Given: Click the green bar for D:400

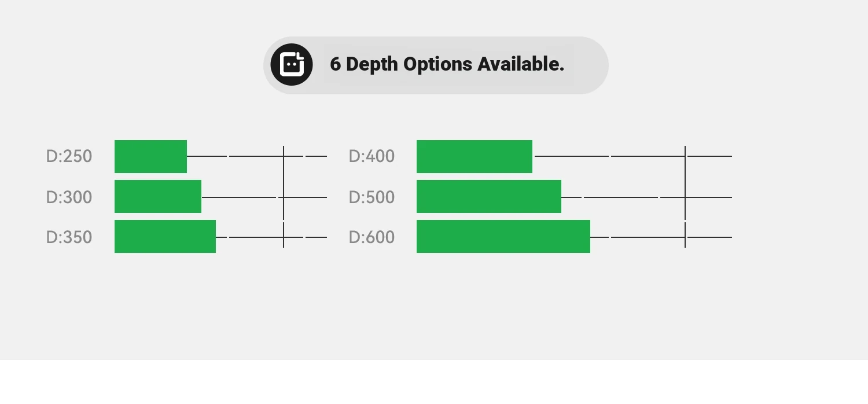Looking at the screenshot, I should tap(475, 156).
